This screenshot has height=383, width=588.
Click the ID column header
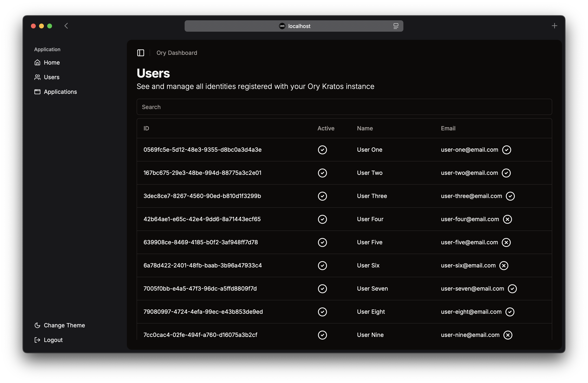[x=146, y=128]
